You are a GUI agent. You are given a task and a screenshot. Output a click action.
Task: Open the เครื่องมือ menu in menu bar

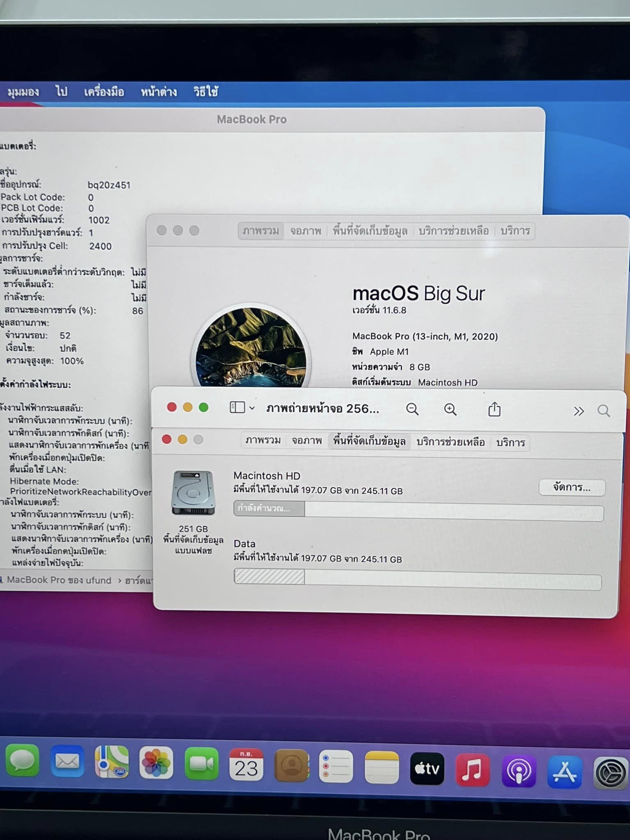tap(104, 92)
